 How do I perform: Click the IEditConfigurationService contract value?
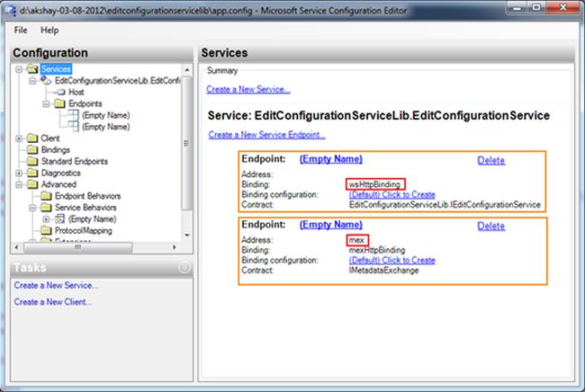coord(445,205)
